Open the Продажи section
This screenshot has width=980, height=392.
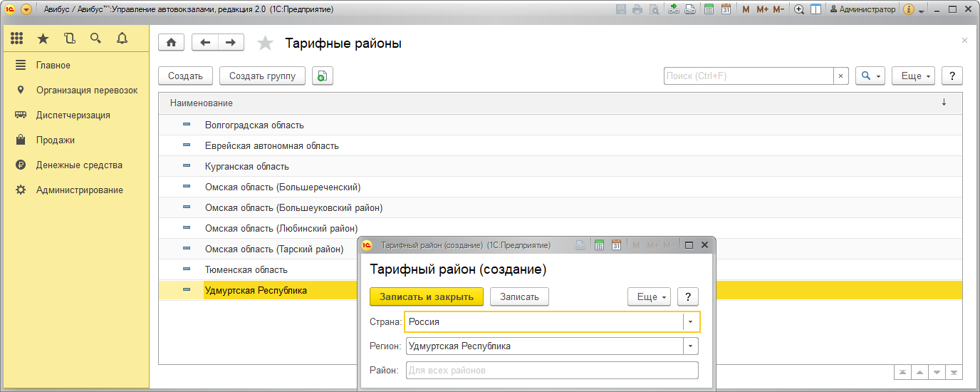(x=56, y=140)
